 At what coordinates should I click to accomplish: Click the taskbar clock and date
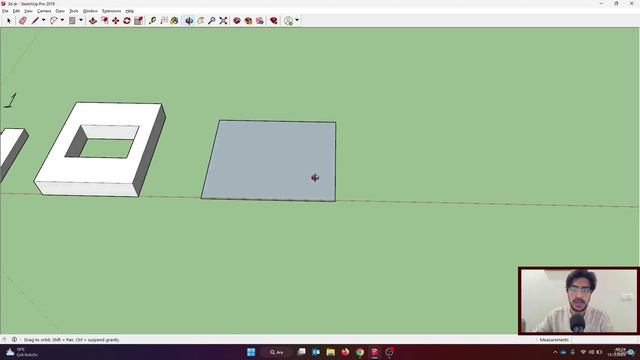[x=617, y=352]
